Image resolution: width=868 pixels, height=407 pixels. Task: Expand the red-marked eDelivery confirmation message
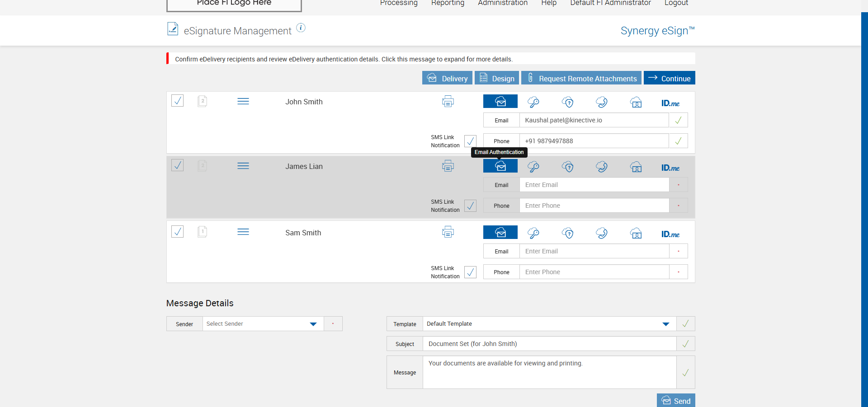[431, 59]
